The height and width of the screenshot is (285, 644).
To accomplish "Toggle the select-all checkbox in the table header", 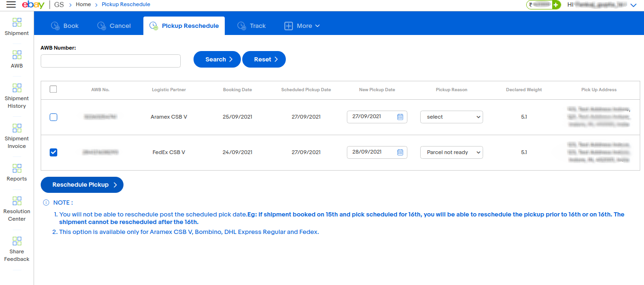I will tap(53, 89).
